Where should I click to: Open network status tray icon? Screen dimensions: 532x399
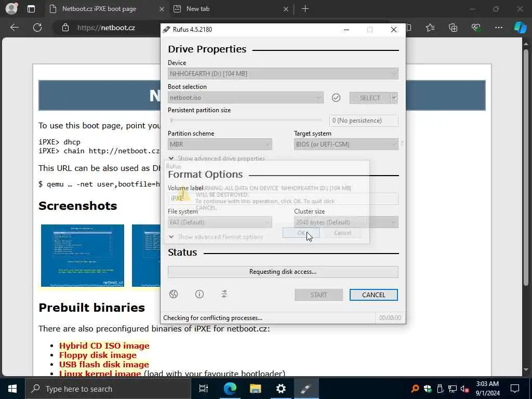pyautogui.click(x=453, y=389)
